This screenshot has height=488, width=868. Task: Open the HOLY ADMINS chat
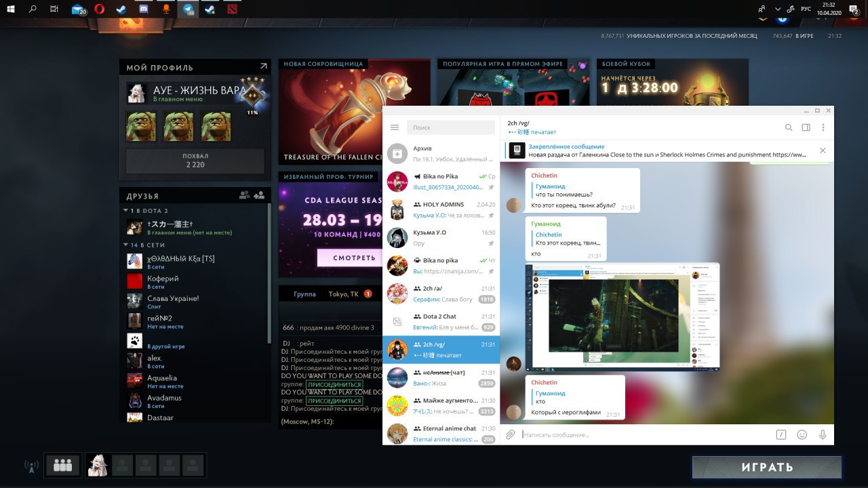(x=441, y=209)
